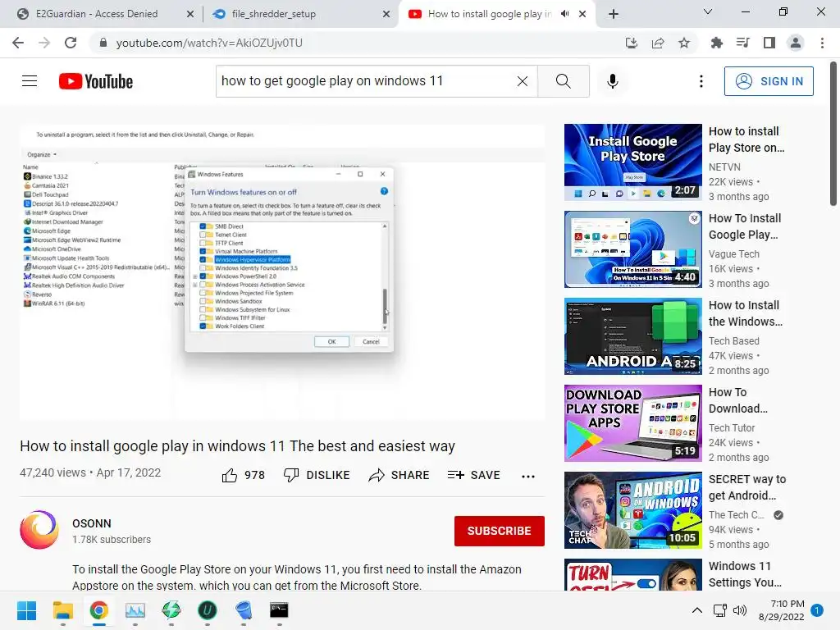Image resolution: width=840 pixels, height=630 pixels.
Task: Switch to E2Guardian - Access Denied tab
Action: [97, 14]
